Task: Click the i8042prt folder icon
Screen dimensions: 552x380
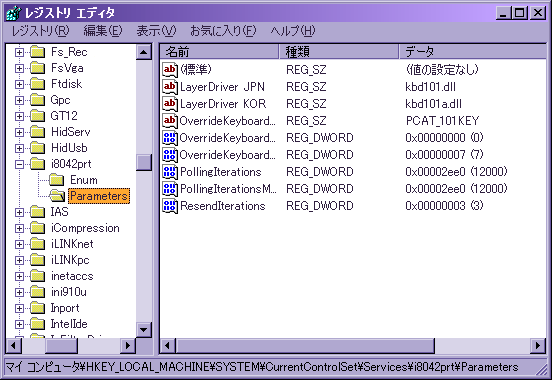Action: point(38,164)
